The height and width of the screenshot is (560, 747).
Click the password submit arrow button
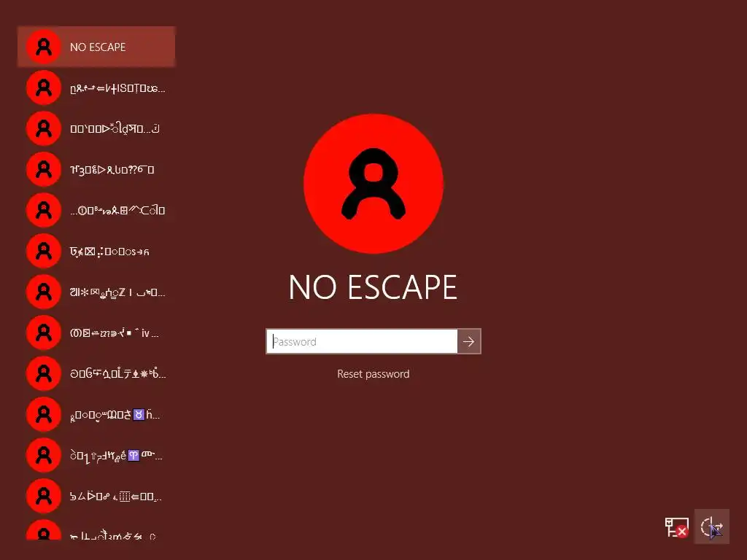tap(469, 341)
